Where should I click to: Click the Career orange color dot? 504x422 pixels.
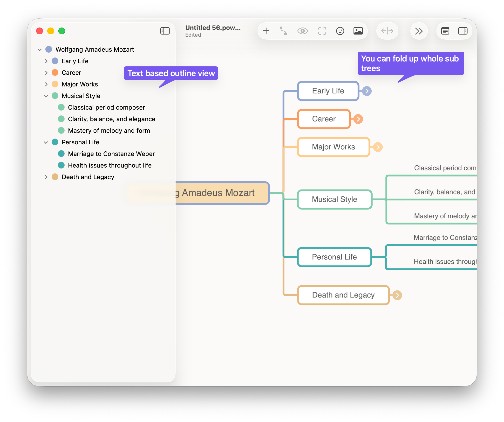pos(55,73)
